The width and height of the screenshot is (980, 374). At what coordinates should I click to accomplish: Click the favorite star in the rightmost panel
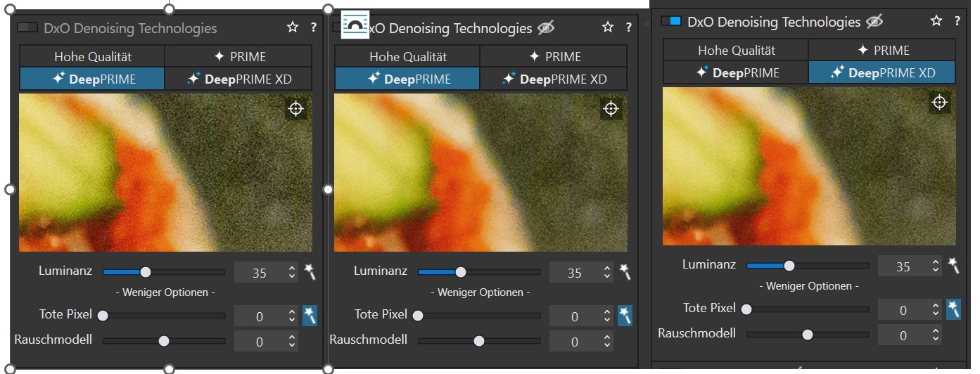tap(936, 21)
